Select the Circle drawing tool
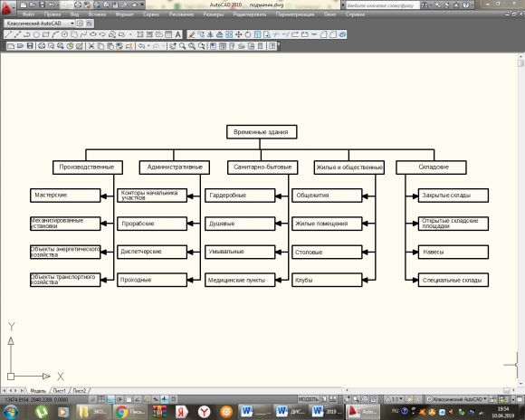525x420 pixels. [x=64, y=34]
